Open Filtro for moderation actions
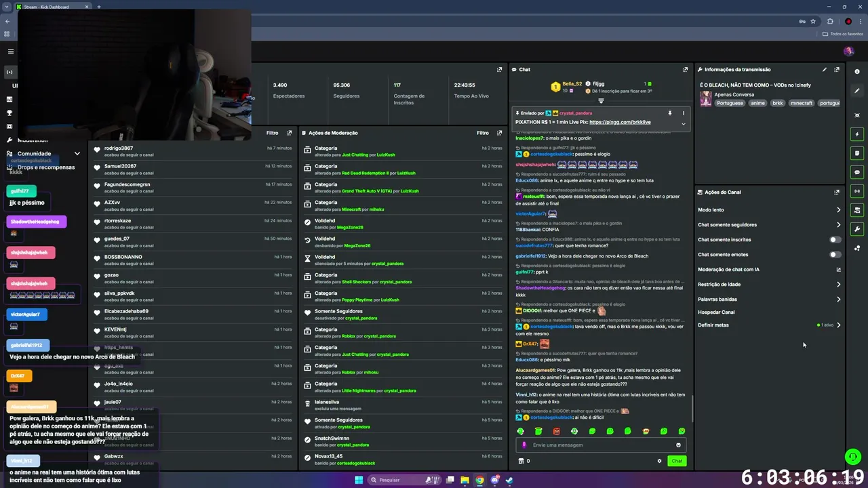This screenshot has height=488, width=868. coord(483,133)
